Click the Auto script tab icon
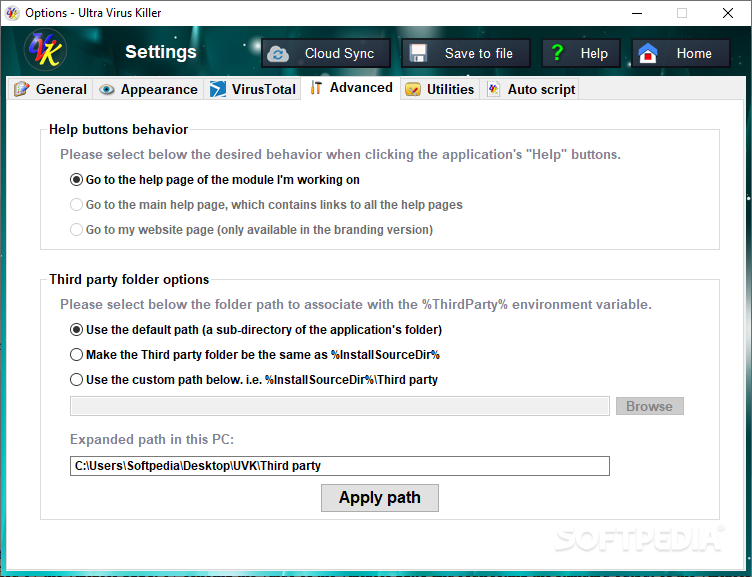 point(494,89)
